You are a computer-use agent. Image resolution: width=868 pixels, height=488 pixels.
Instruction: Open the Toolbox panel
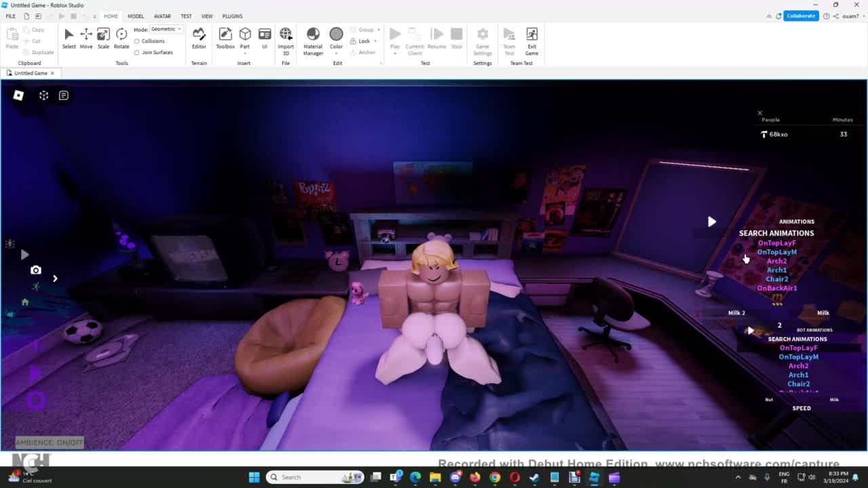(x=225, y=38)
